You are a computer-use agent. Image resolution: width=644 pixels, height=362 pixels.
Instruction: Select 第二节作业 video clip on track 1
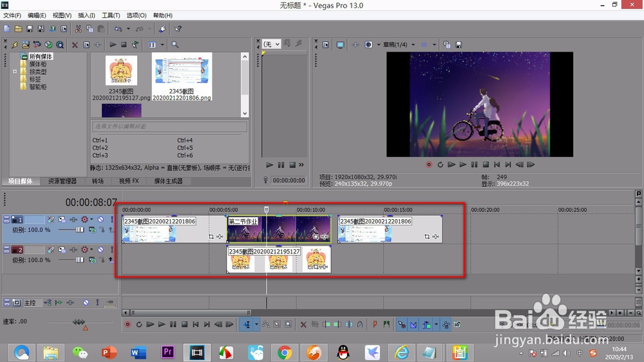[279, 229]
